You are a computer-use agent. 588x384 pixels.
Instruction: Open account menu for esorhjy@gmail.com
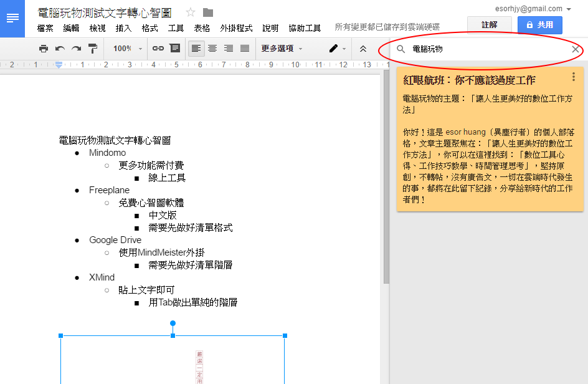coord(533,9)
